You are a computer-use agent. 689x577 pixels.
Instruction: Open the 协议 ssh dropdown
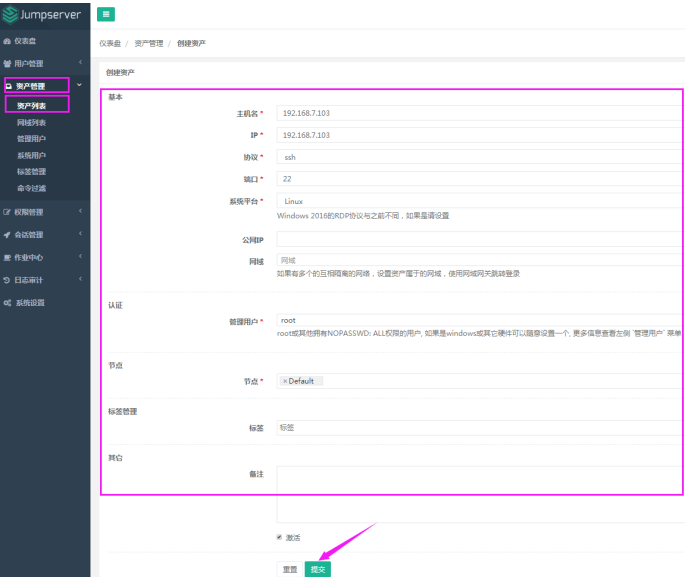click(480, 157)
